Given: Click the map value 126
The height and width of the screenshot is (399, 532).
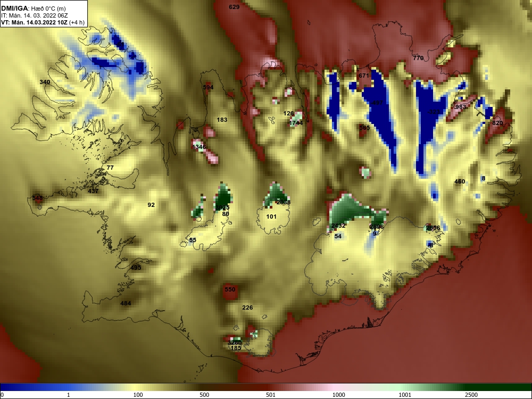Looking at the screenshot, I should [288, 113].
